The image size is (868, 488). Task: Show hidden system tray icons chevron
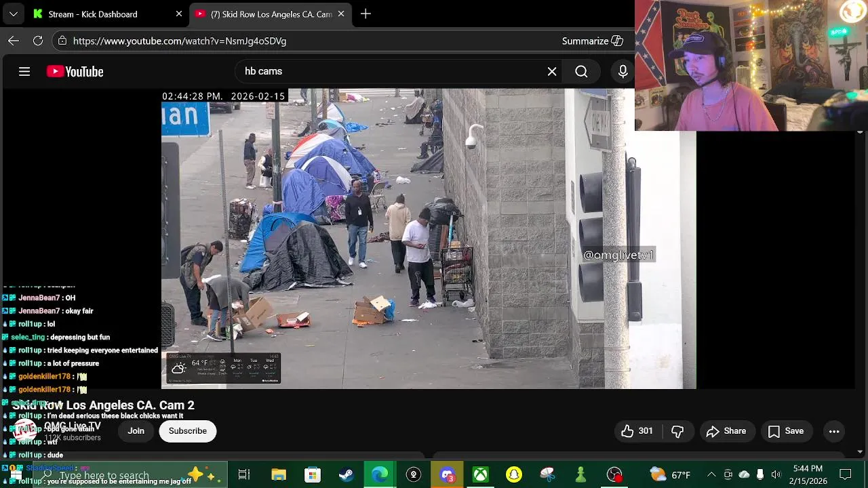(711, 474)
